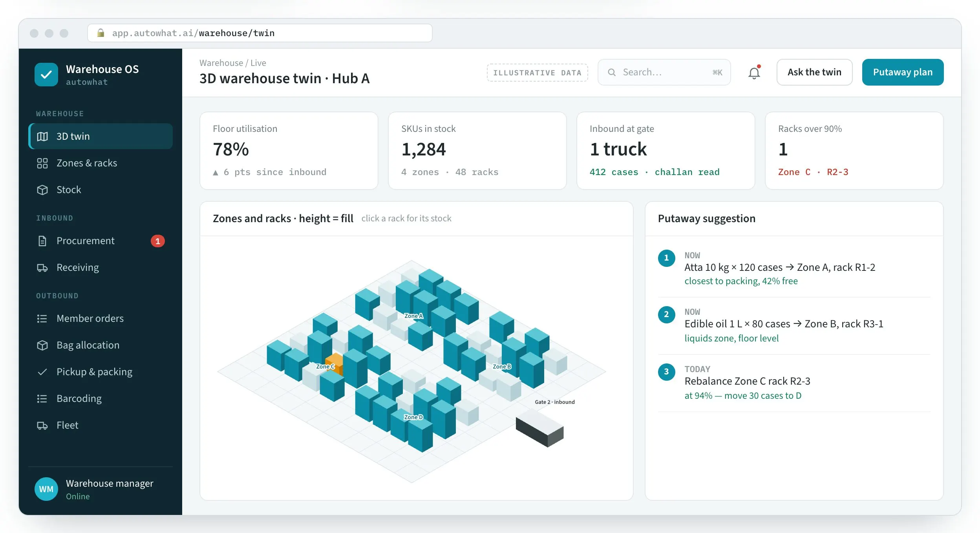The height and width of the screenshot is (533, 980).
Task: Click the Zone A label on the map
Action: point(414,316)
